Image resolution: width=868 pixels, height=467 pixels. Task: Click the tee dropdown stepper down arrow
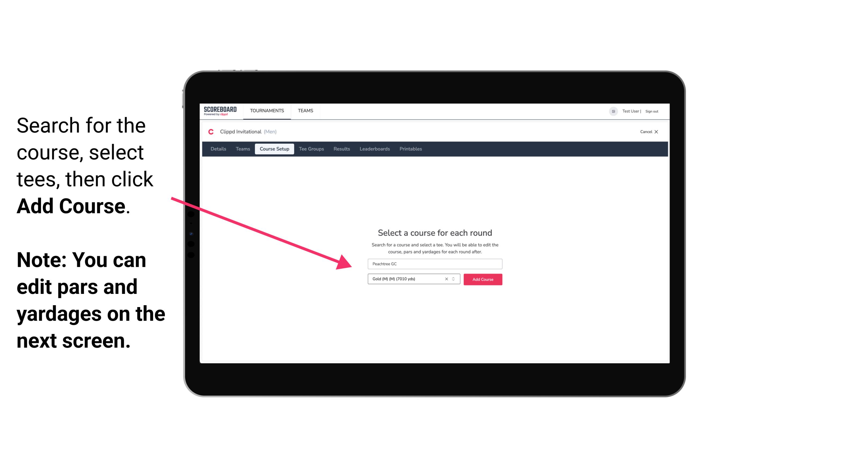454,281
